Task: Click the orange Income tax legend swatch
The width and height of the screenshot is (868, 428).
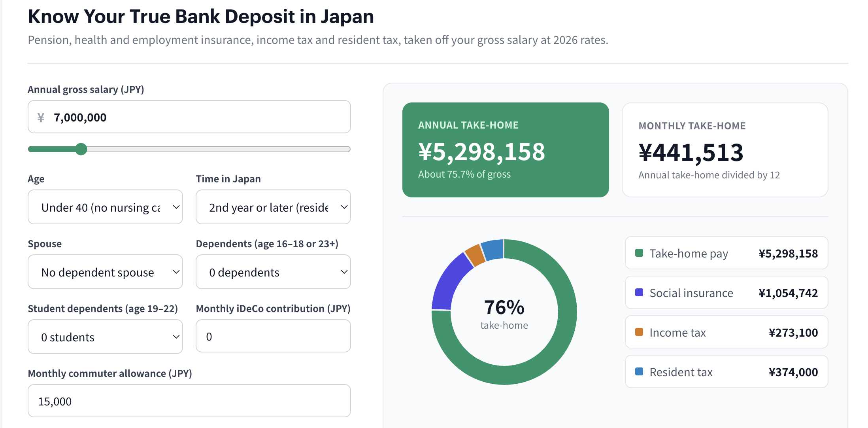Action: tap(639, 332)
